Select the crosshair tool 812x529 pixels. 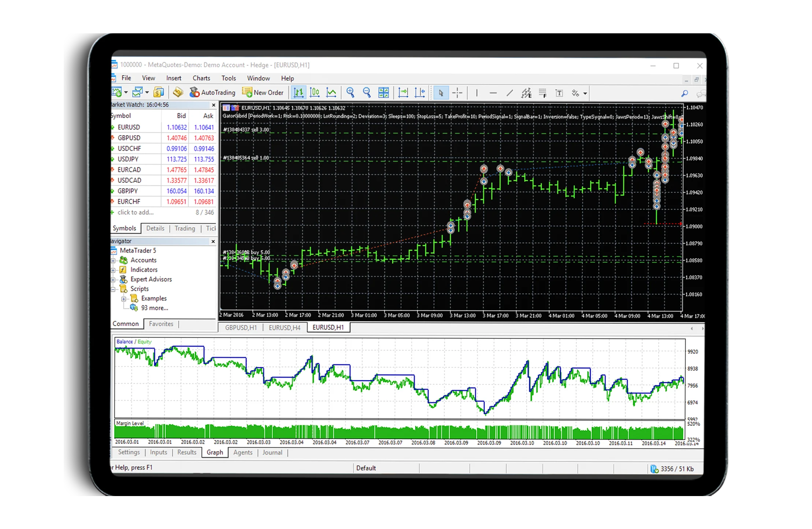[457, 93]
